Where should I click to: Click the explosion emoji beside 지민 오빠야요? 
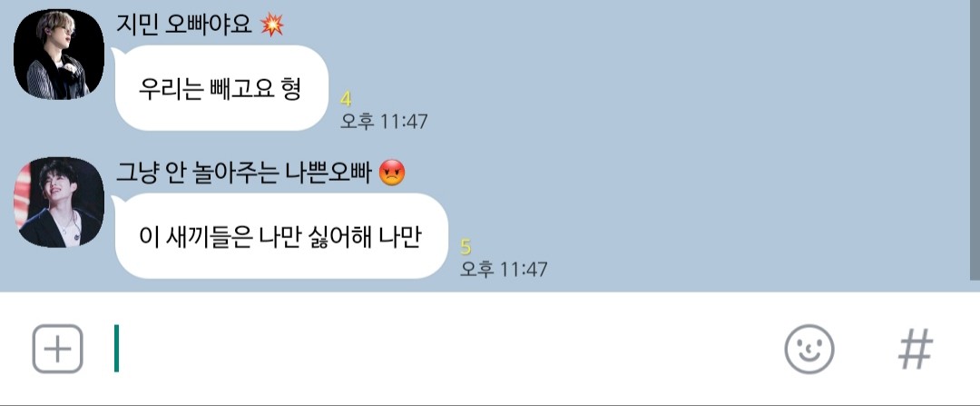click(x=272, y=25)
